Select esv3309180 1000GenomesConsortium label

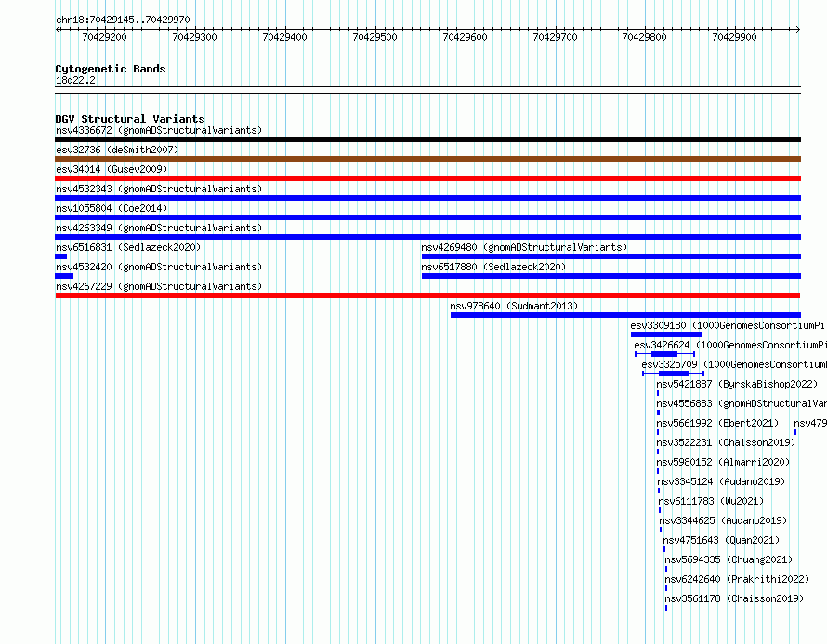728,325
